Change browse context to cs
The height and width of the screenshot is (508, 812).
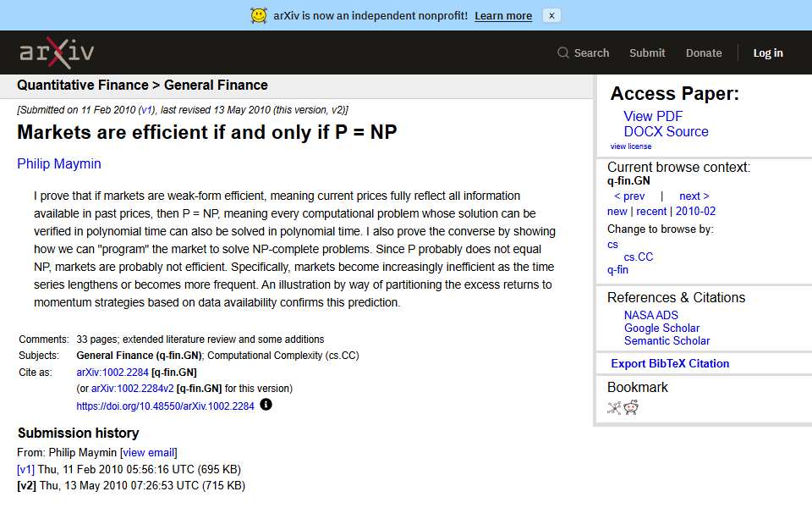click(612, 244)
